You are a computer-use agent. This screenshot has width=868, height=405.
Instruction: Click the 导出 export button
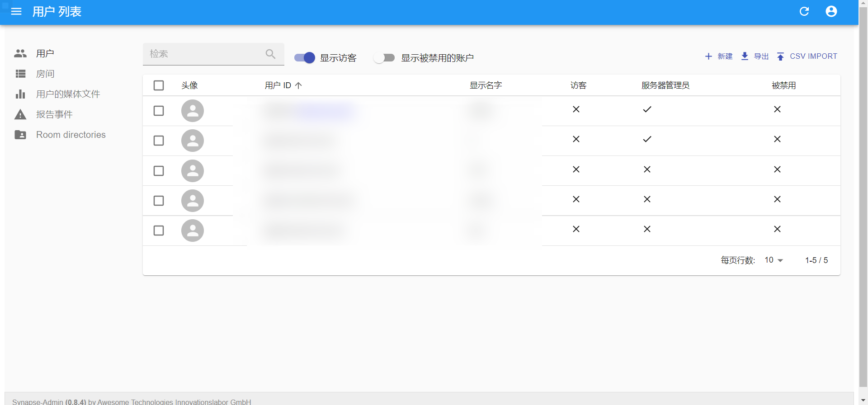(755, 57)
